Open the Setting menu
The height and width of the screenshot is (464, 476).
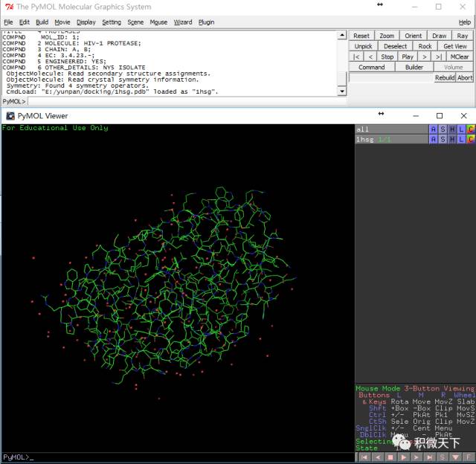tap(112, 22)
